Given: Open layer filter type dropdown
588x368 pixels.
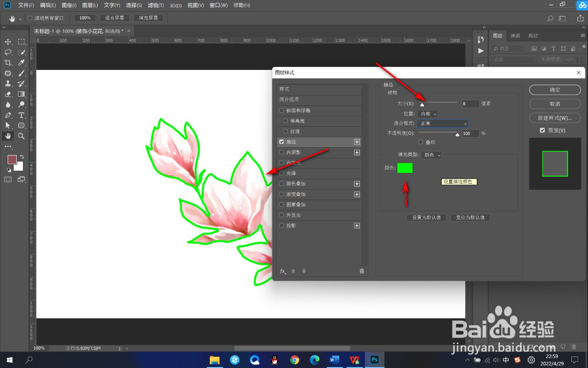Looking at the screenshot, I should click(x=508, y=49).
